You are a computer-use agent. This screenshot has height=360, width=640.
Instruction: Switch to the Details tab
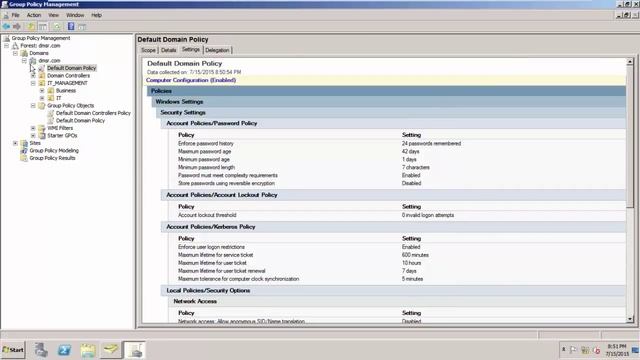pos(168,50)
